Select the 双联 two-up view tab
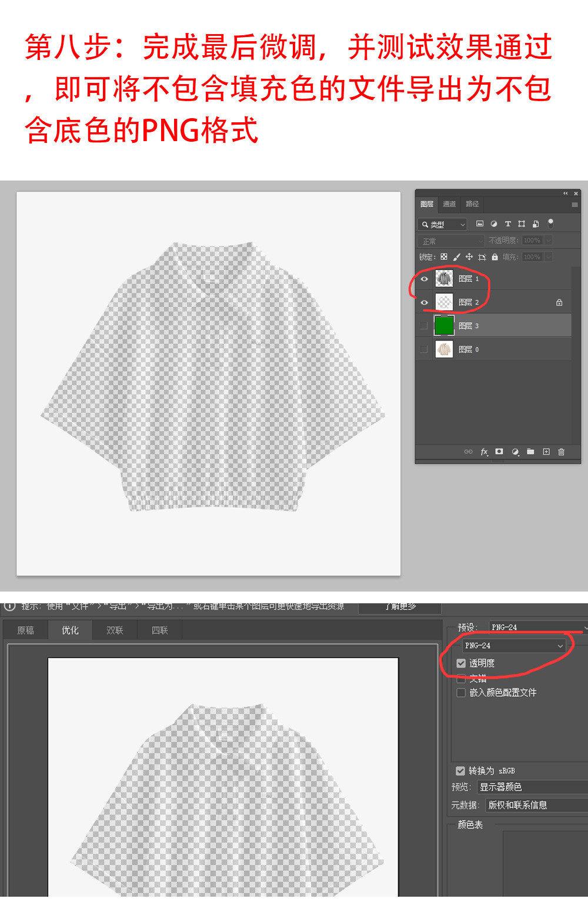The width and height of the screenshot is (588, 902). [x=115, y=630]
